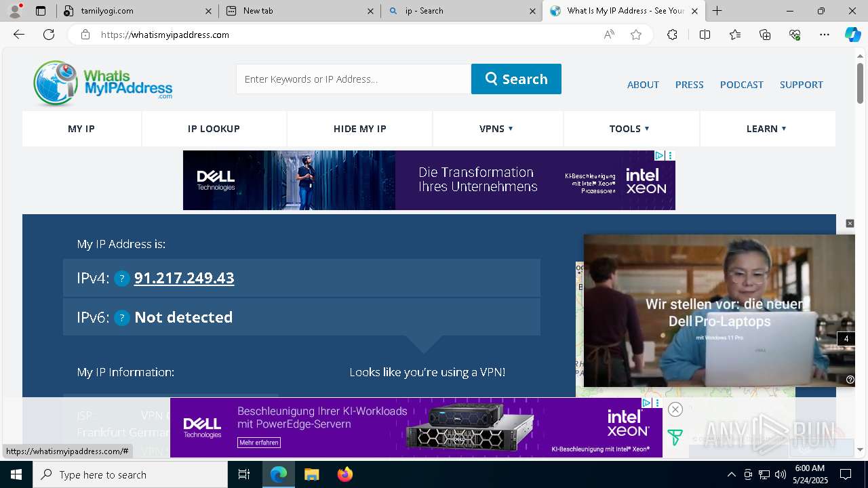Click the AdChoices icon on top banner

pyautogui.click(x=658, y=155)
